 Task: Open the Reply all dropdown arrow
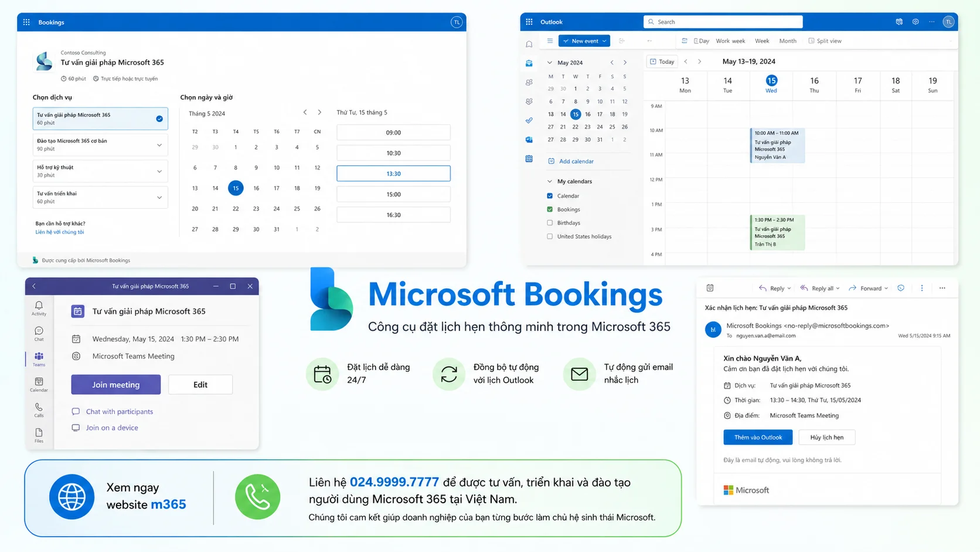point(838,289)
